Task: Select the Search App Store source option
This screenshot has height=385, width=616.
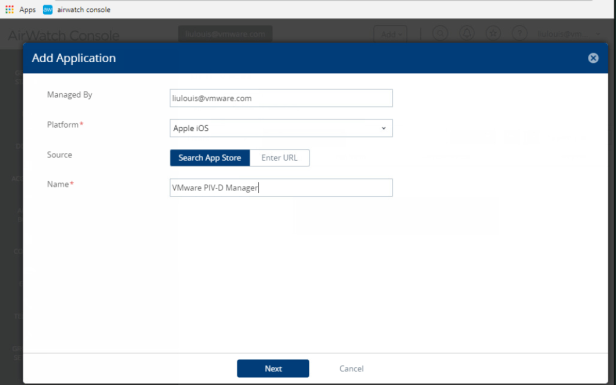Action: click(210, 158)
